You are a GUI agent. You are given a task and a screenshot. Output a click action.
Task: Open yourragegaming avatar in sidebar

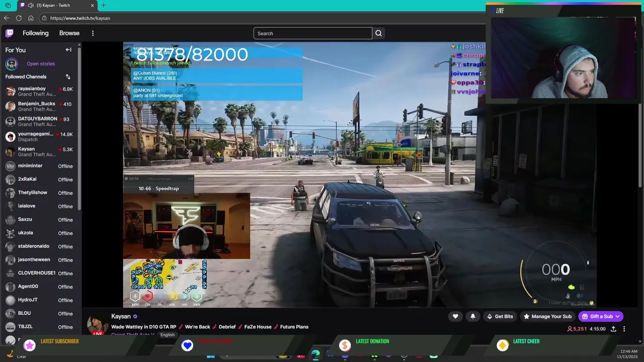click(10, 137)
